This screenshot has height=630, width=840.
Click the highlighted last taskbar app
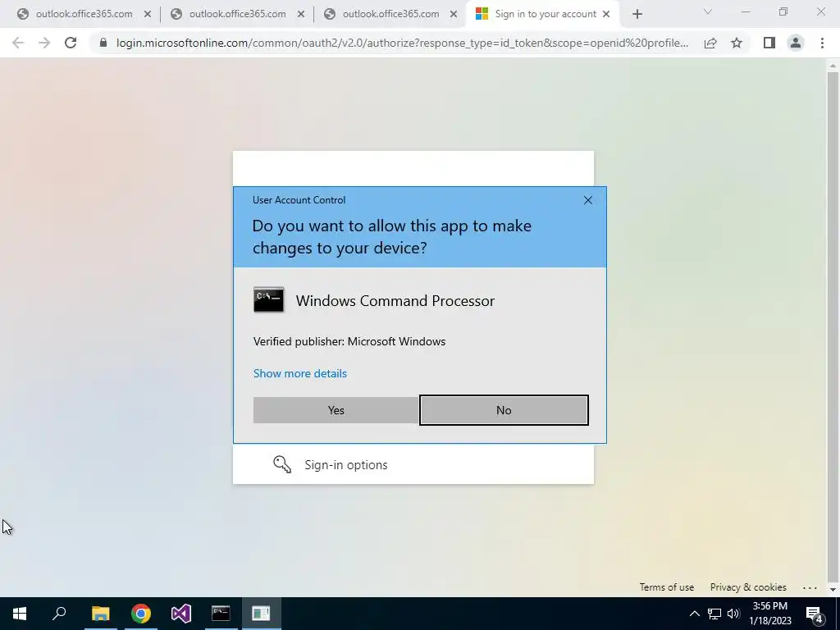(x=261, y=614)
